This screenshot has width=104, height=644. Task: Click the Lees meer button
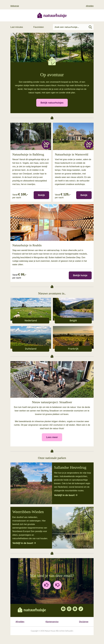(x=52, y=437)
